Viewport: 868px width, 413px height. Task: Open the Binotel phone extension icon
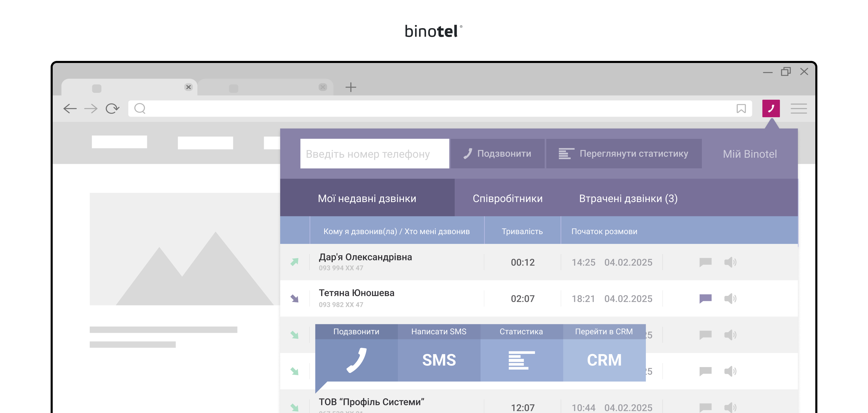771,108
